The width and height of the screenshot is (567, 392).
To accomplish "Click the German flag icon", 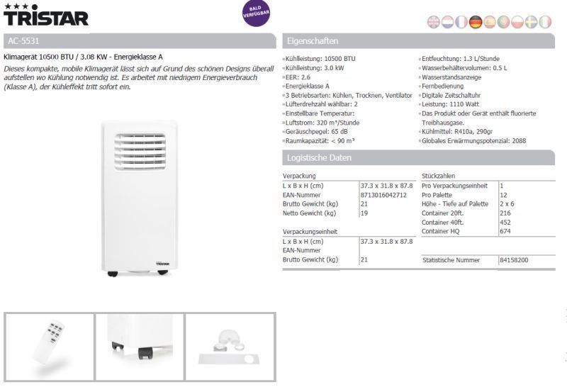I will 476,22.
